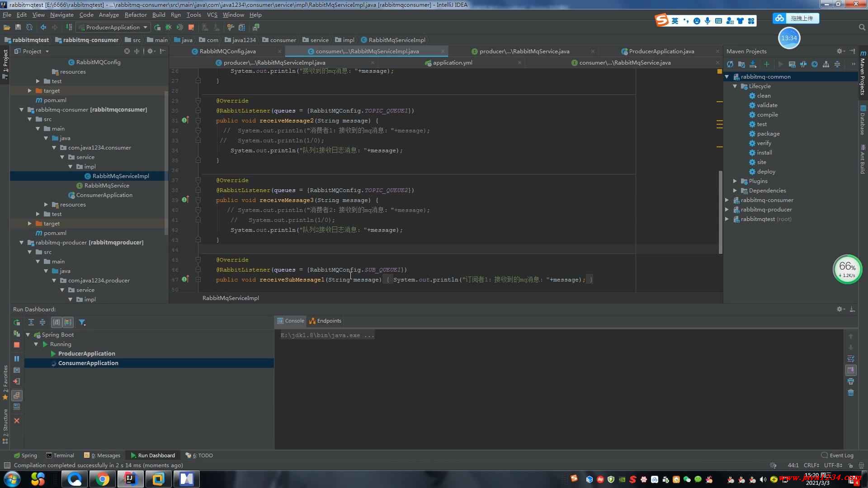Click Run with Coverage icon in toolbar
The width and height of the screenshot is (868, 488).
(180, 27)
